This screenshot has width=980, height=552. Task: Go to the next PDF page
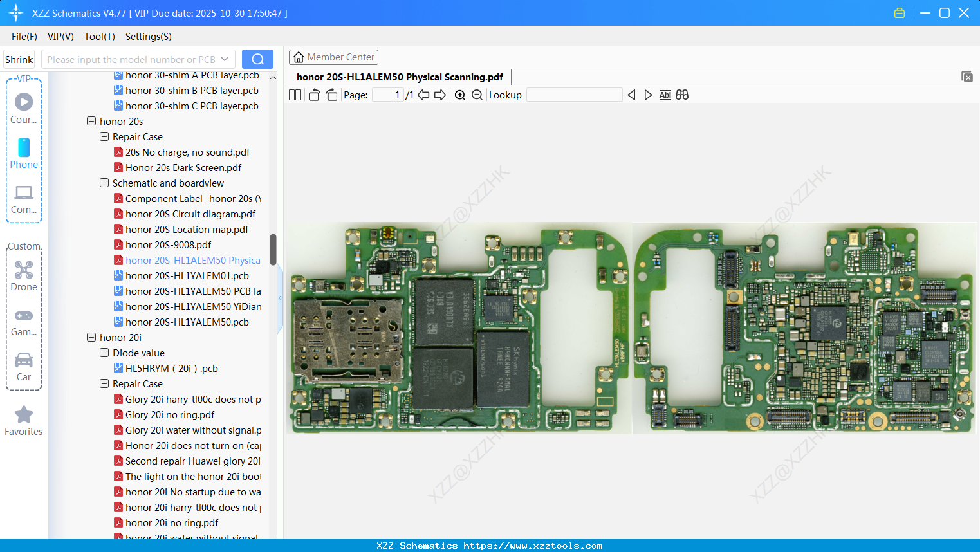(440, 95)
